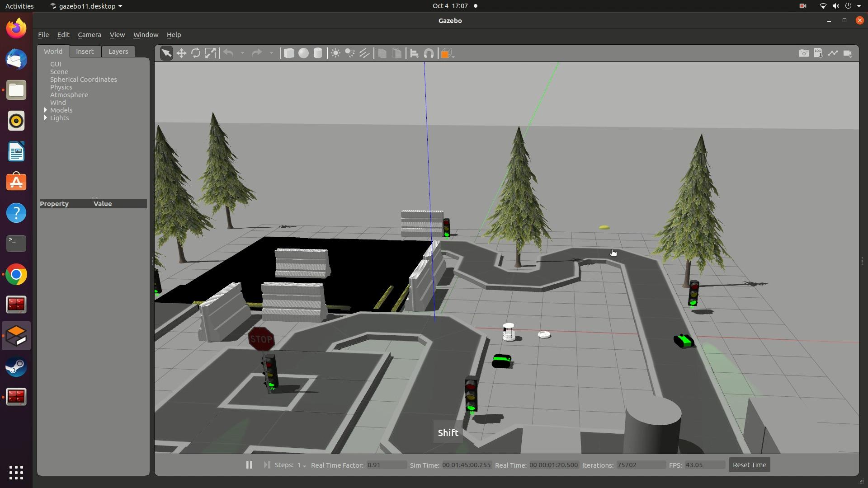
Task: Click the paste icon in toolbar
Action: (x=396, y=53)
